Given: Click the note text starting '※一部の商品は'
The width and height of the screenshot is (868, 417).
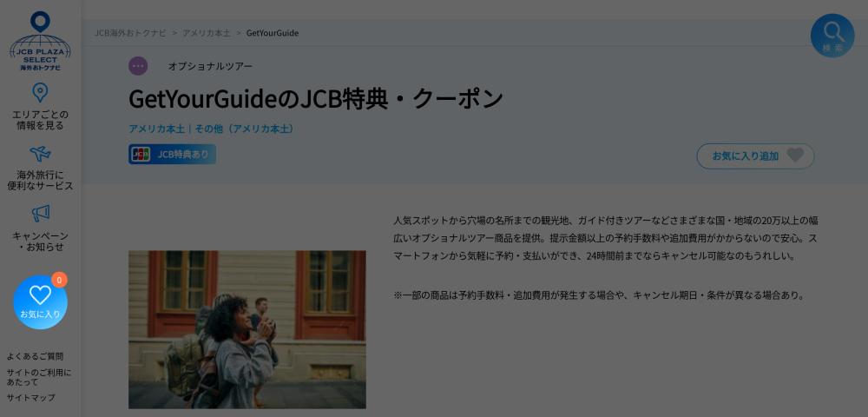Looking at the screenshot, I should pyautogui.click(x=599, y=295).
